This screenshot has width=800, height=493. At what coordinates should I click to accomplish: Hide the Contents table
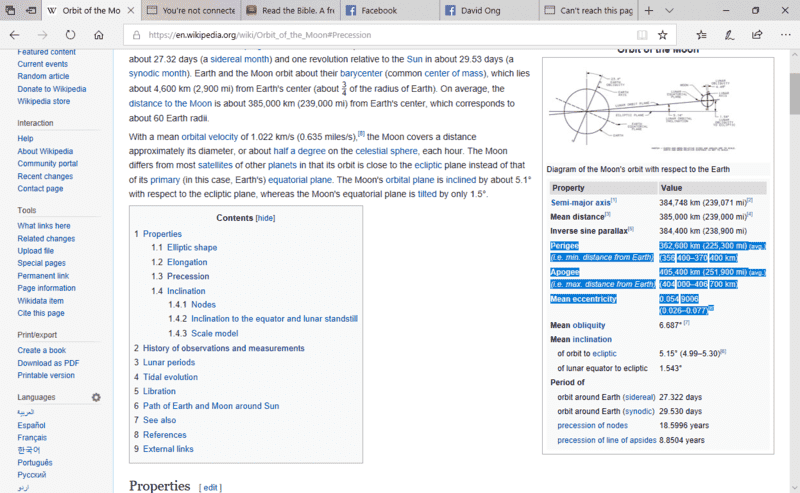pos(265,218)
